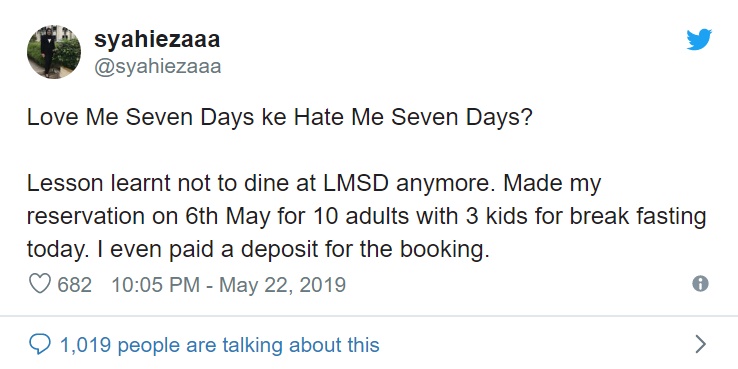
Task: Click the "Hate Me Seven Days?" phrase
Action: click(x=413, y=118)
